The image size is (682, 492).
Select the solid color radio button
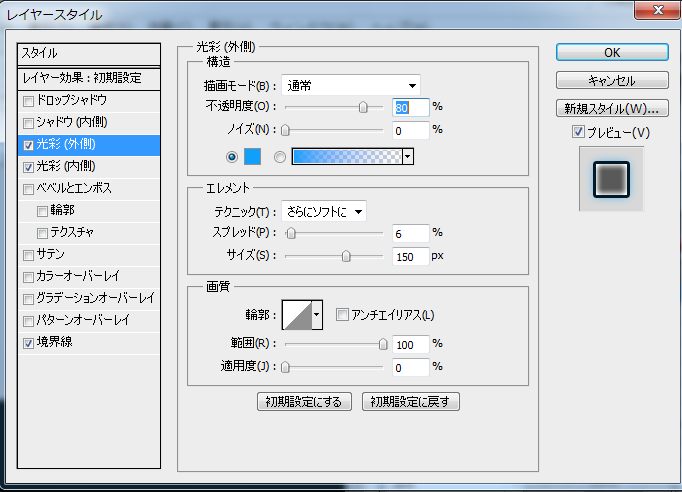[x=232, y=157]
